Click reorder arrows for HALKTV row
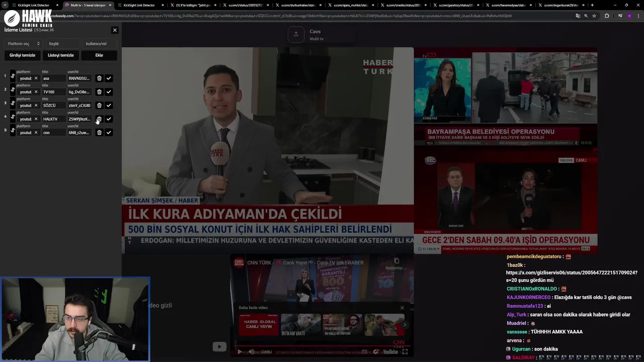This screenshot has height=362, width=644. (13, 117)
